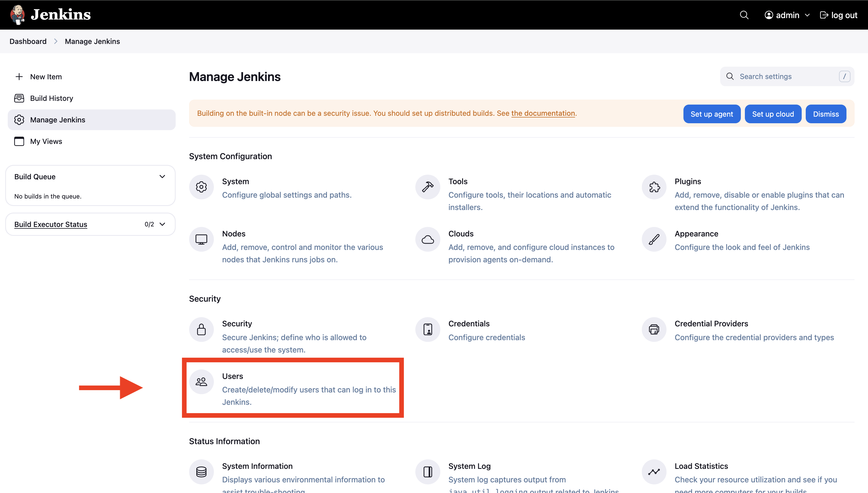Image resolution: width=868 pixels, height=493 pixels.
Task: Click the admin user avatar icon
Action: click(769, 15)
